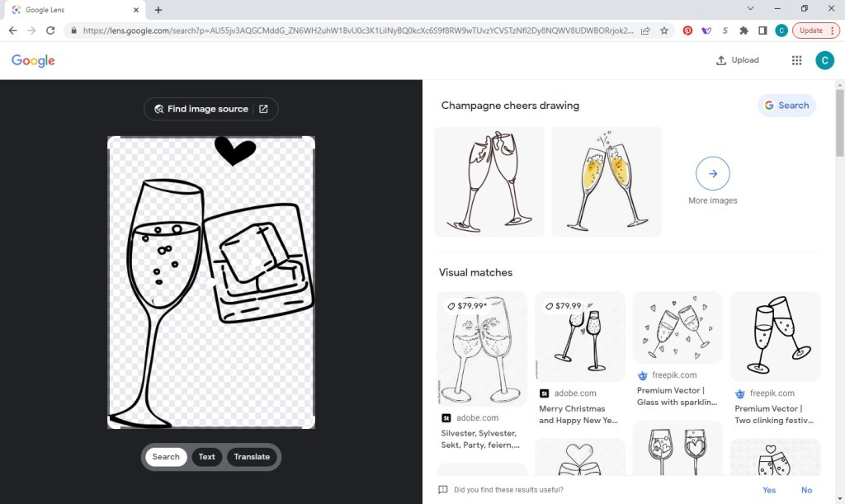Expand More images arrow
This screenshot has height=504, width=845.
coord(713,174)
